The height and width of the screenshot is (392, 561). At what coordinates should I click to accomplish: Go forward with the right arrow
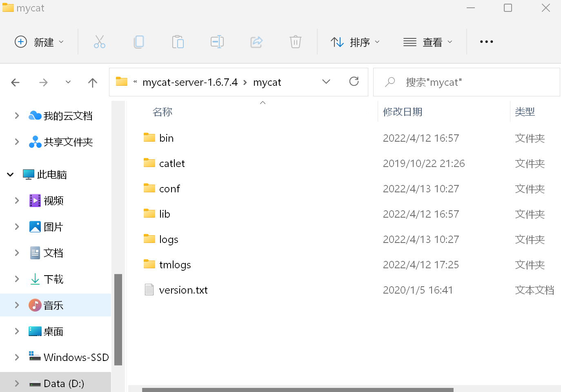coord(43,82)
